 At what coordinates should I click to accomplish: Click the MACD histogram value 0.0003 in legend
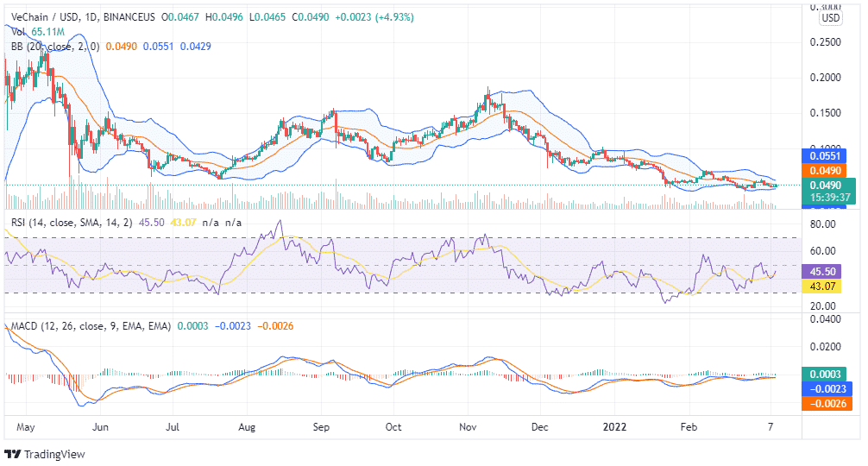pos(192,326)
